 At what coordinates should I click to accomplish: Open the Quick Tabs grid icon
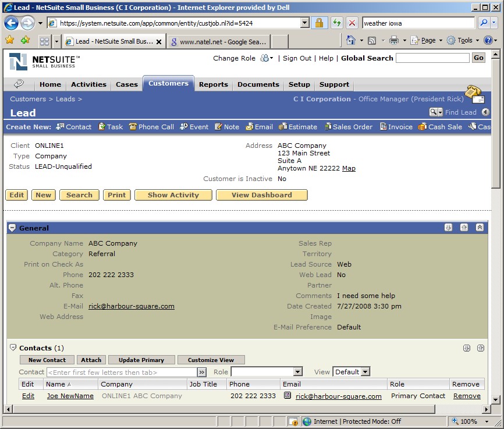coord(44,41)
